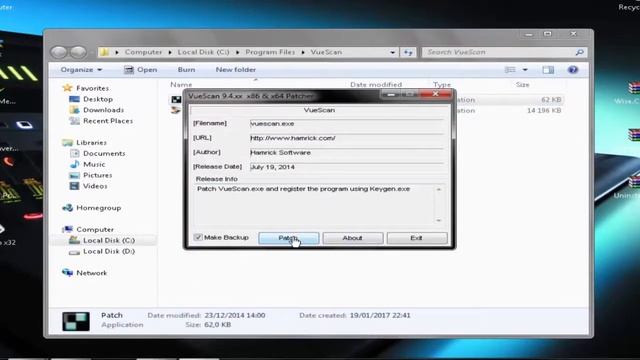Click the URL field in patcher
The width and height of the screenshot is (640, 360).
pos(347,138)
